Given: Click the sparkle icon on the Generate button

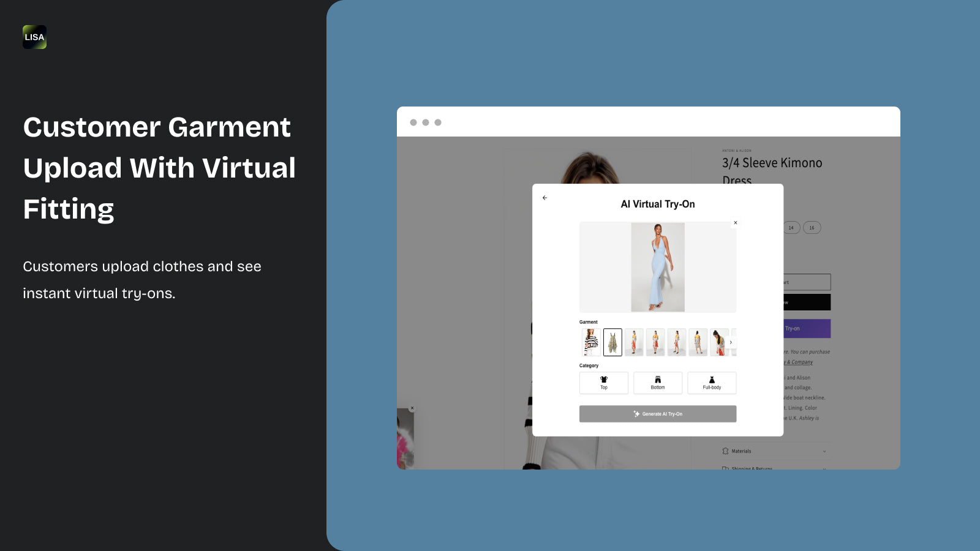Looking at the screenshot, I should (x=636, y=413).
